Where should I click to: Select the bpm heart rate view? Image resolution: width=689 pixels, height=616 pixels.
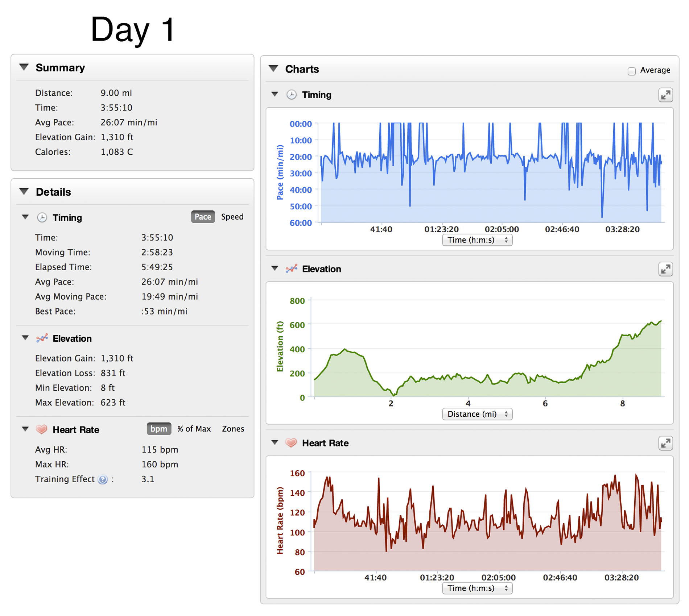coord(159,429)
